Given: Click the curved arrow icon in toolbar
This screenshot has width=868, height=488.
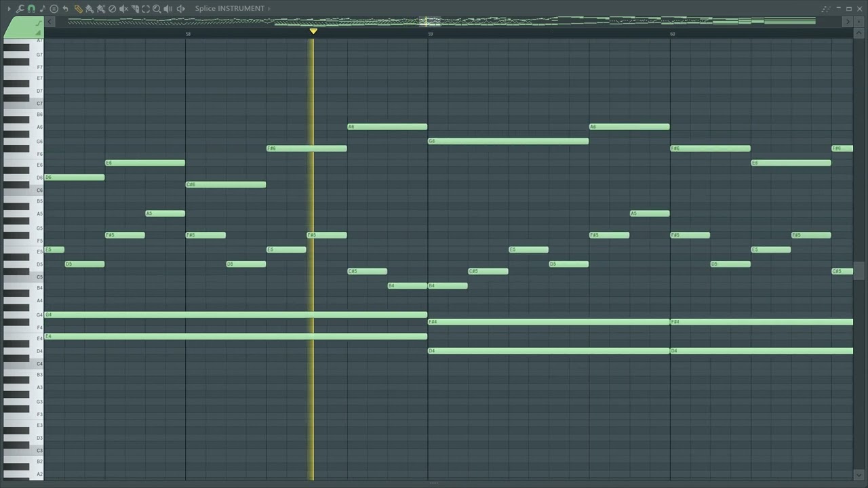Looking at the screenshot, I should coord(65,8).
